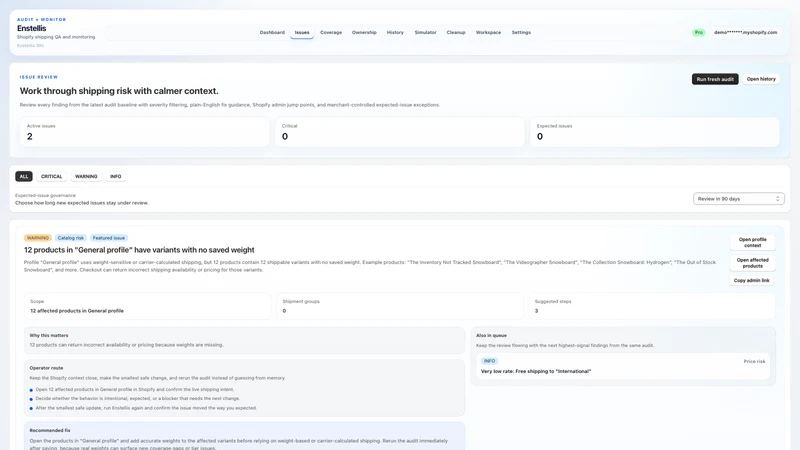Open the Review in 90 days dropdown
Image resolution: width=800 pixels, height=450 pixels.
pos(738,198)
